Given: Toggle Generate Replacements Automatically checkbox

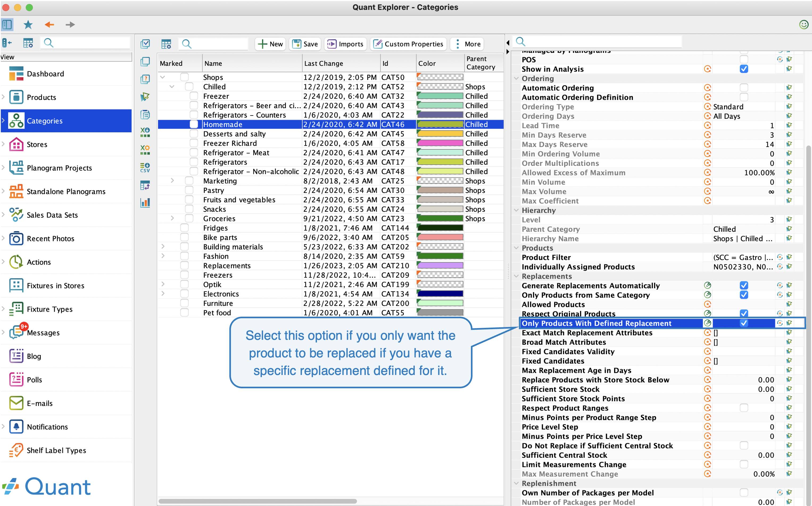Looking at the screenshot, I should 744,285.
